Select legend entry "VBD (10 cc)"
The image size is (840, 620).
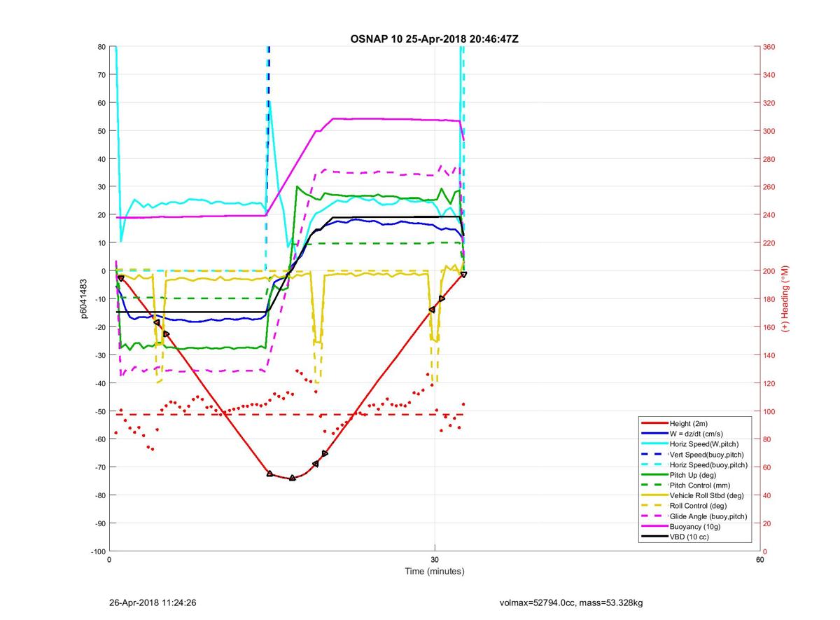tap(688, 537)
